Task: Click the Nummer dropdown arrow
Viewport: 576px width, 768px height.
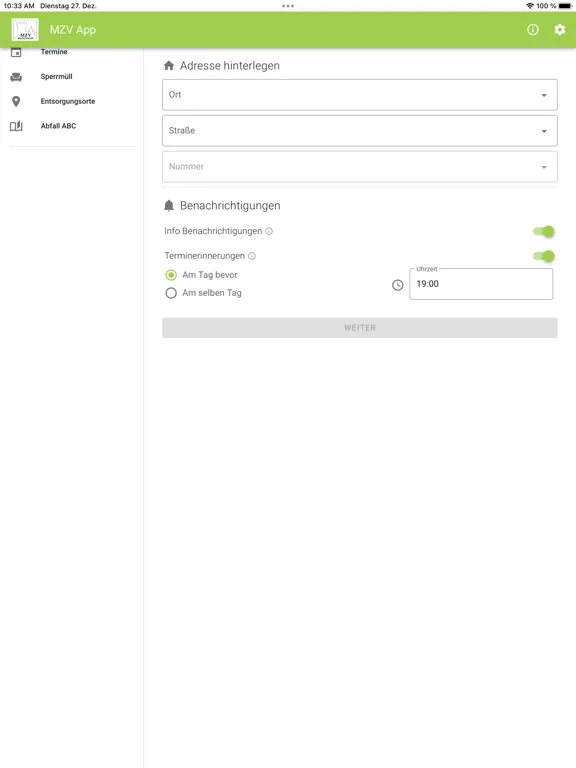Action: (x=544, y=167)
